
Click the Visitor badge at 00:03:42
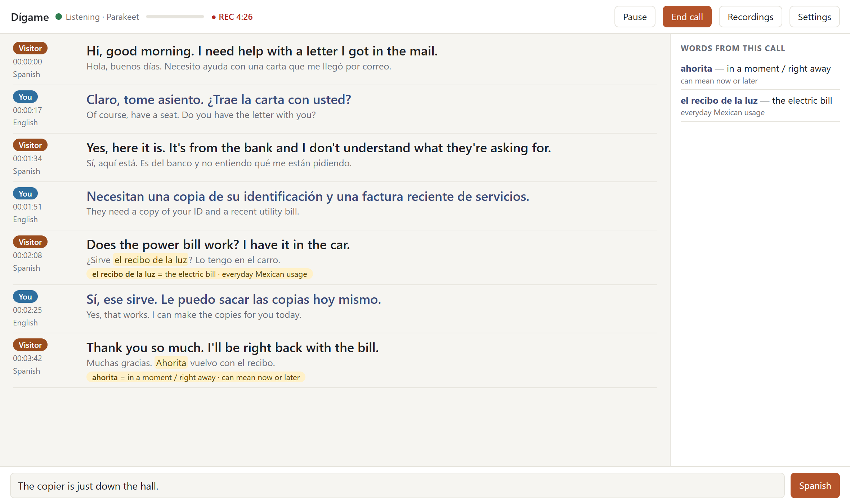click(x=30, y=345)
